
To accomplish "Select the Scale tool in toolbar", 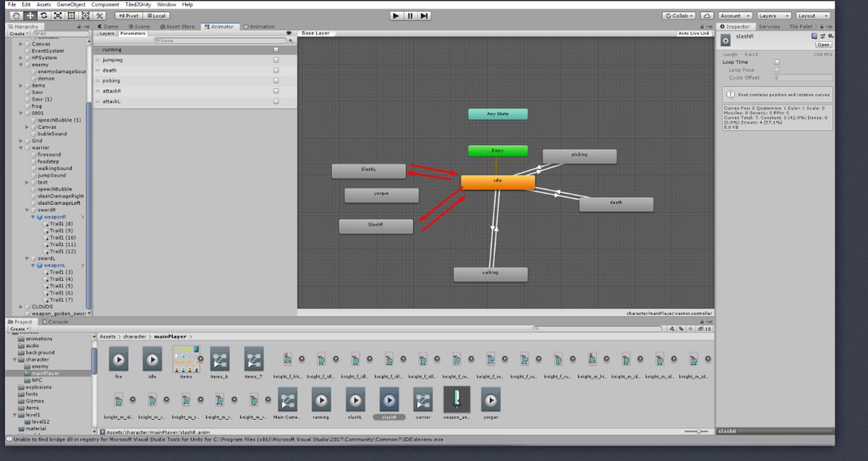I will 58,15.
